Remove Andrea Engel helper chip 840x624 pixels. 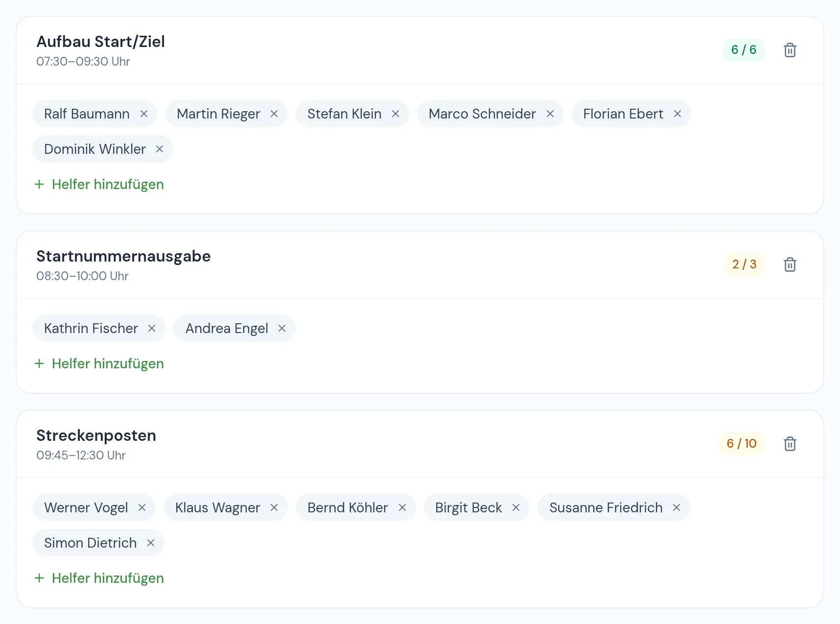pyautogui.click(x=282, y=328)
